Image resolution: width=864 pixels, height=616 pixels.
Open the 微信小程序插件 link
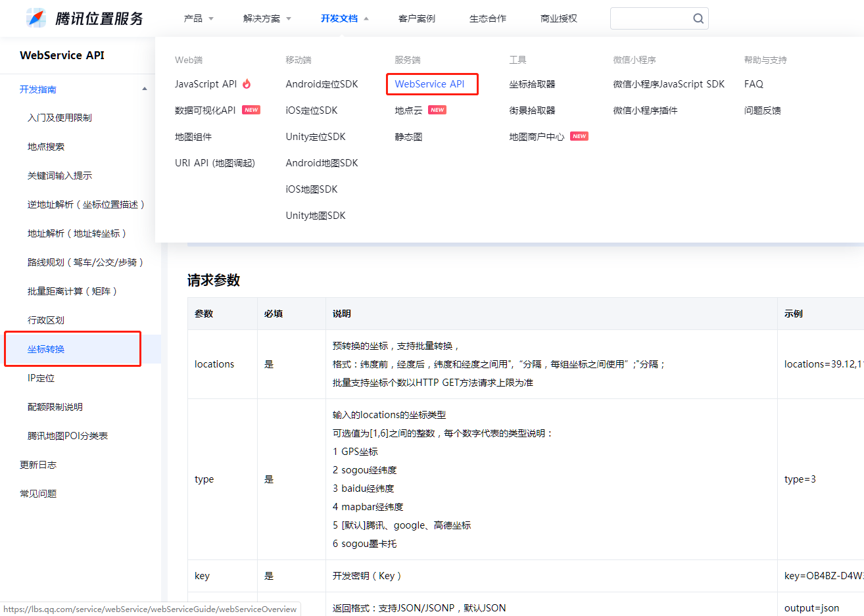[x=646, y=110]
